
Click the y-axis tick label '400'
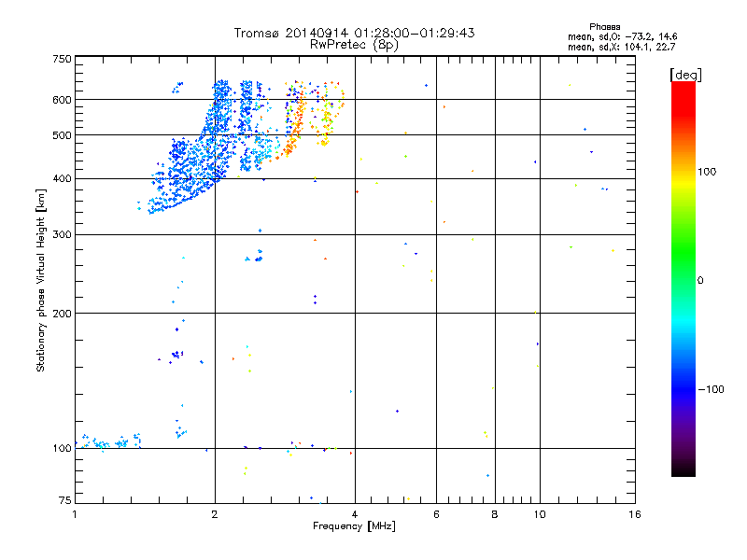click(x=62, y=179)
